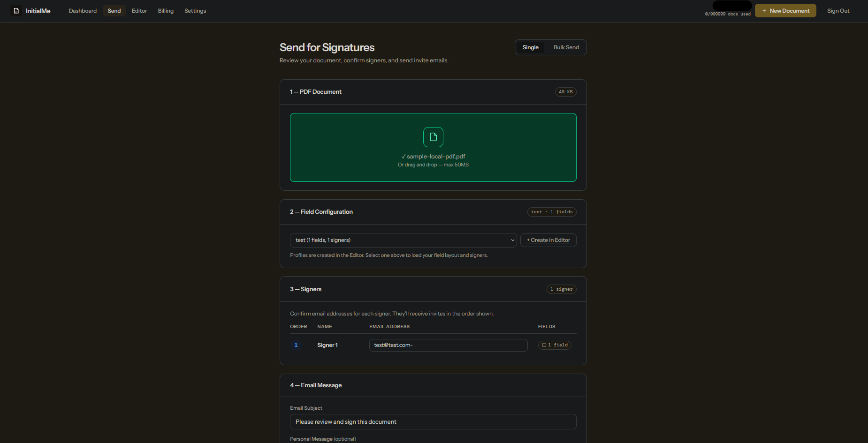Click the 'test · 1 fields' badge
This screenshot has width=868, height=443.
coord(552,212)
